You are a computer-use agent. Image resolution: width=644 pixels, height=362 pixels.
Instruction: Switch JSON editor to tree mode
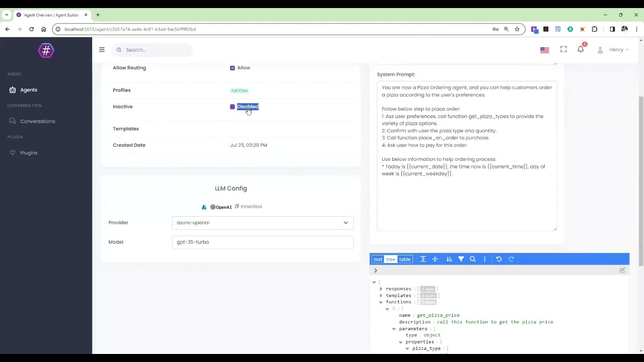tap(391, 259)
